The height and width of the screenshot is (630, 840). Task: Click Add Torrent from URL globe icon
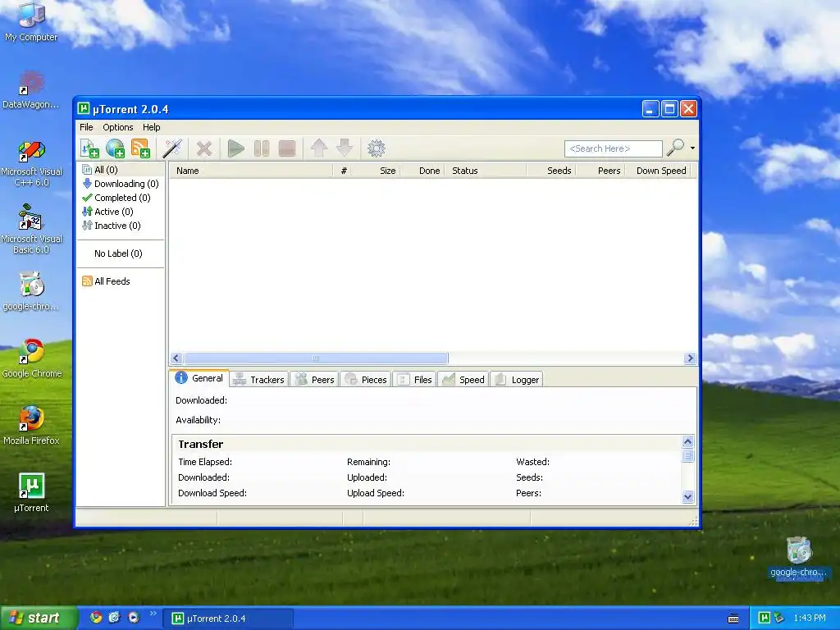coord(115,148)
